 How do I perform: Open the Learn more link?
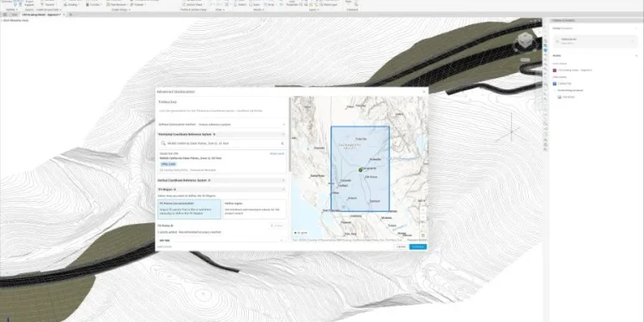click(164, 246)
